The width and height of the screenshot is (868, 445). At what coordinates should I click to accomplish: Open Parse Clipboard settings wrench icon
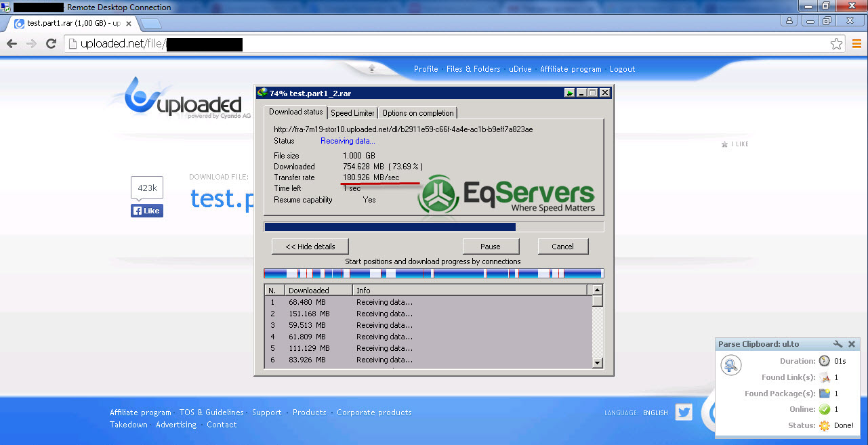(x=838, y=344)
